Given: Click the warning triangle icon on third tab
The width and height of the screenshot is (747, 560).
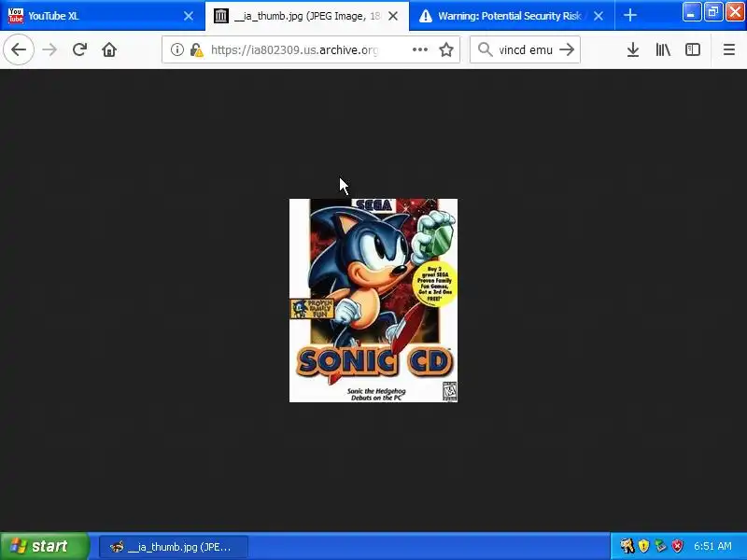Looking at the screenshot, I should pos(426,16).
